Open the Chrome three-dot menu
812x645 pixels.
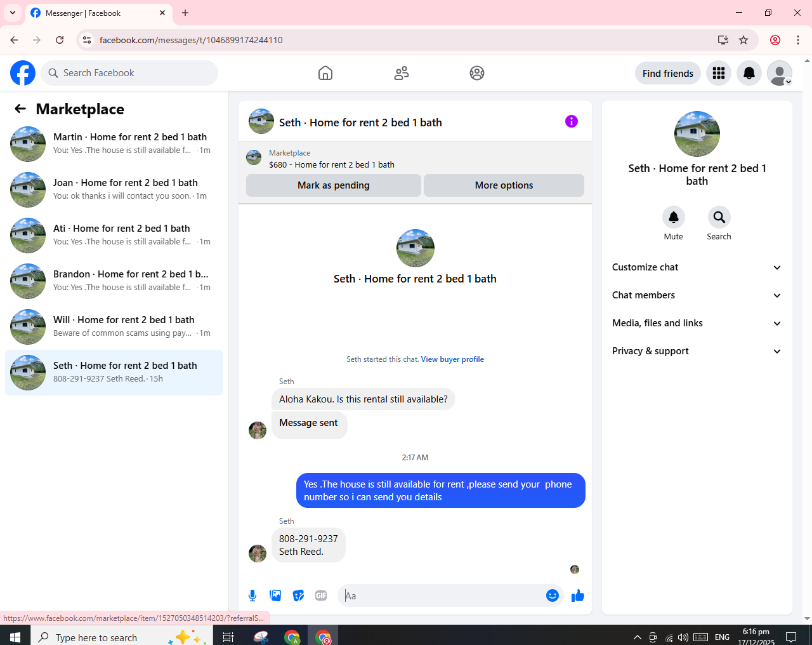click(798, 40)
